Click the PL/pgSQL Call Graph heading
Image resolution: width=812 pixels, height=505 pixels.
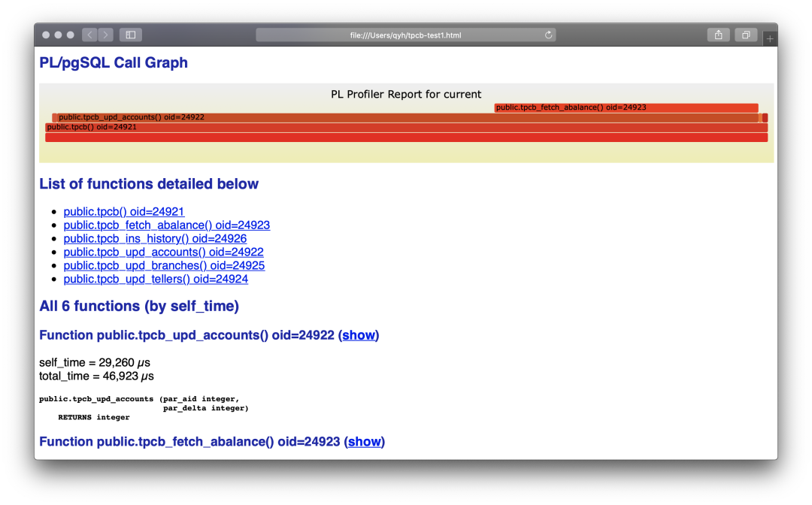tap(114, 62)
